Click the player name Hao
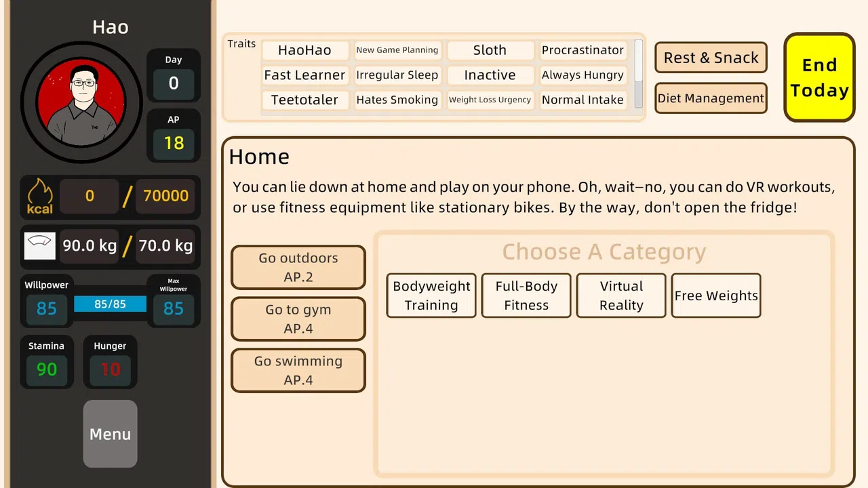Screen dimensions: 868x488 click(111, 27)
